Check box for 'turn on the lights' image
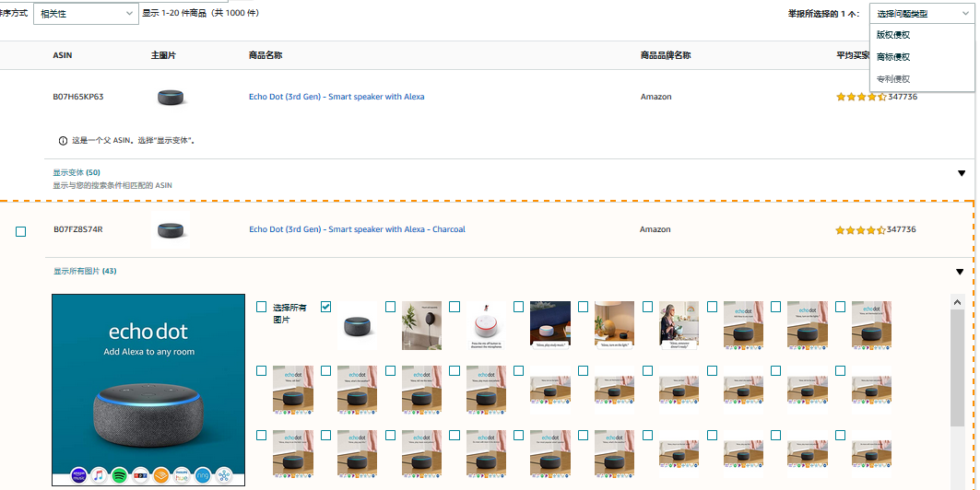 point(584,307)
